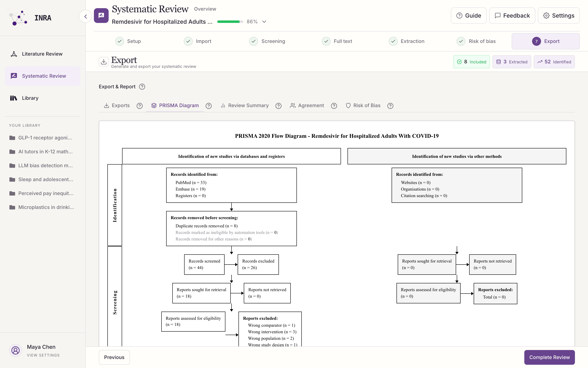Screen dimensions: 588x368
Task: Open help icon next to Risk of Bias tab
Action: point(390,106)
